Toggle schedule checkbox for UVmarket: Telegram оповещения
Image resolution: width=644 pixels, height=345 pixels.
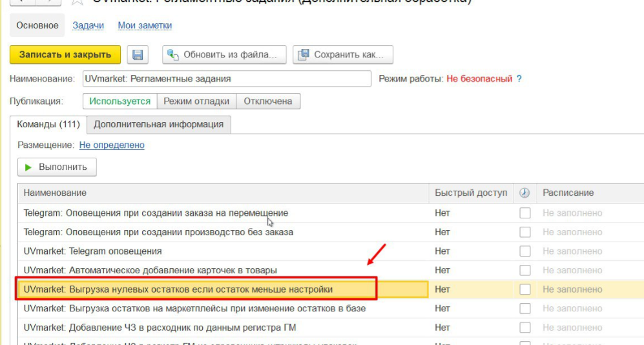(525, 251)
